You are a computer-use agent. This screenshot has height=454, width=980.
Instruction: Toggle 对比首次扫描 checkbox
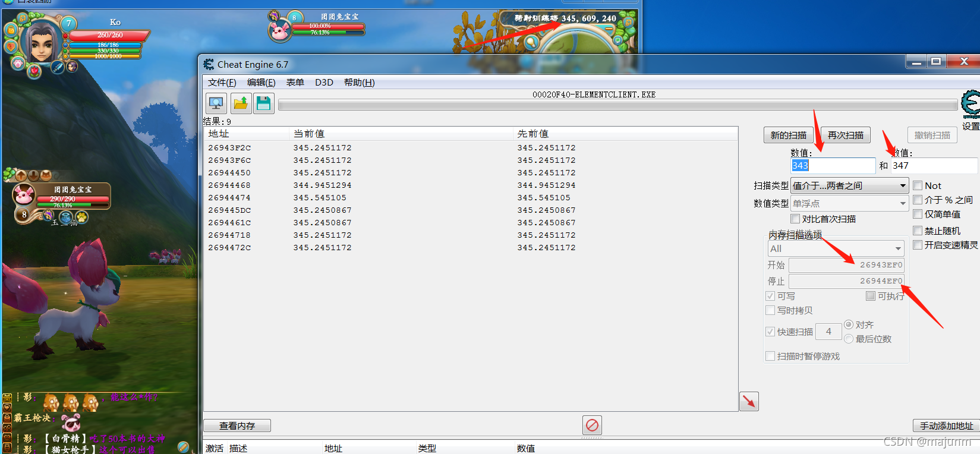click(x=795, y=219)
